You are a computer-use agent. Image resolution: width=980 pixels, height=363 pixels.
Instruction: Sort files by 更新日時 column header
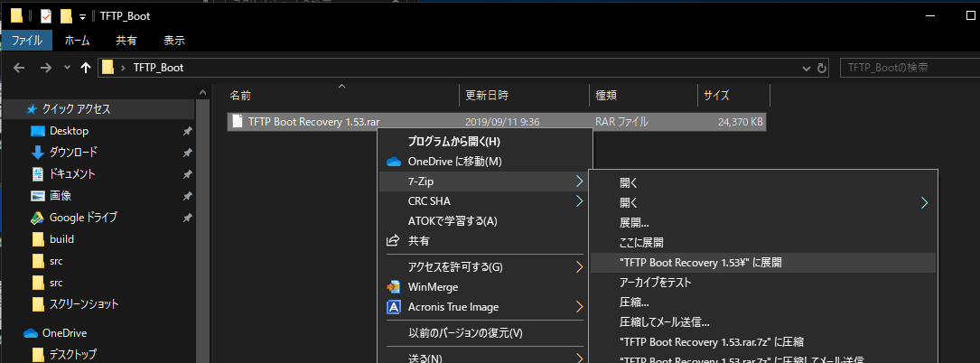tap(524, 96)
